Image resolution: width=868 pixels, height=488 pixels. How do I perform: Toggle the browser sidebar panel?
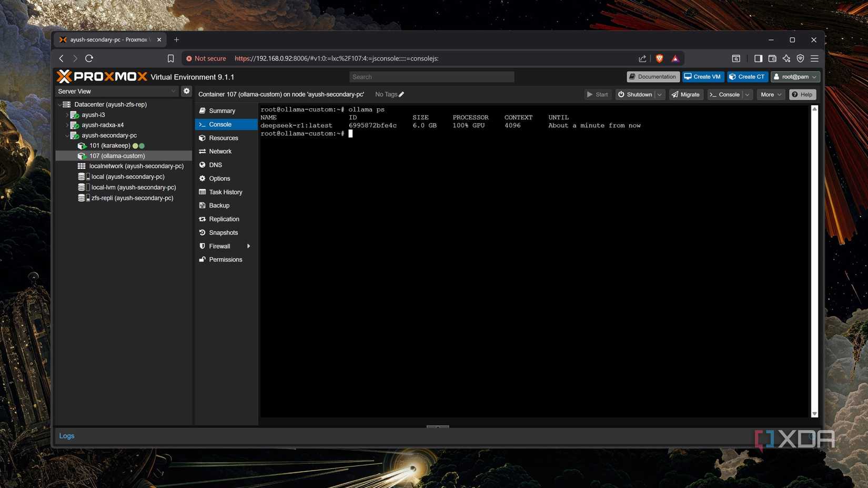coord(758,58)
